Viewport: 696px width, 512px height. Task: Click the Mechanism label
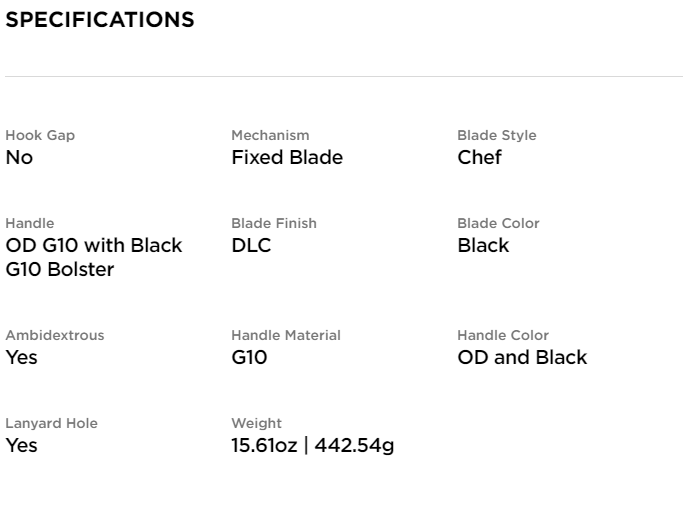pos(270,135)
